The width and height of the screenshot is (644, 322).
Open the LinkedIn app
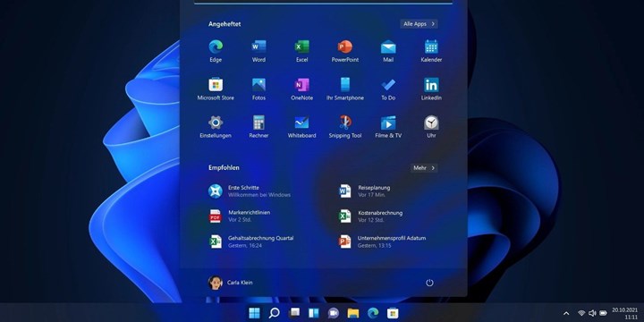point(431,89)
